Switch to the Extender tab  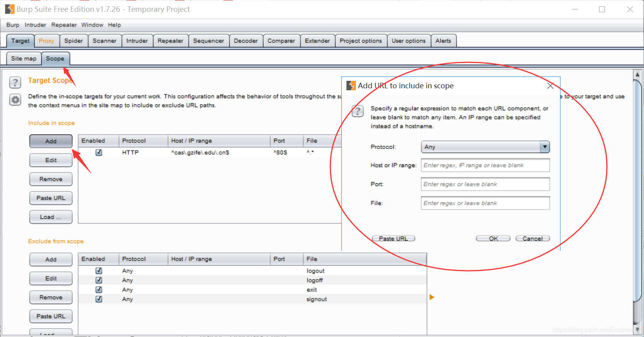[317, 41]
